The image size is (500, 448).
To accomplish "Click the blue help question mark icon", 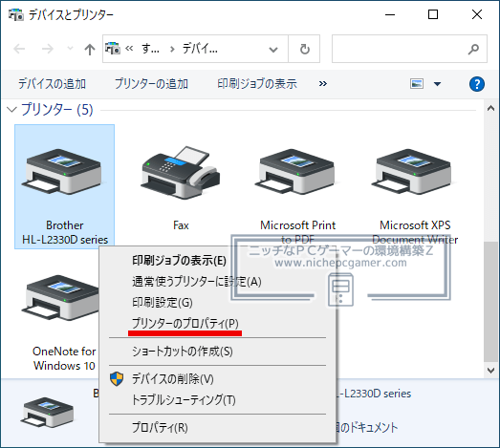I will [x=477, y=84].
